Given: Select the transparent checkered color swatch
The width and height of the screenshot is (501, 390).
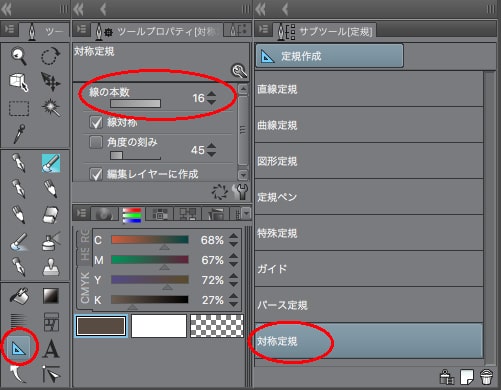Looking at the screenshot, I should (x=217, y=326).
